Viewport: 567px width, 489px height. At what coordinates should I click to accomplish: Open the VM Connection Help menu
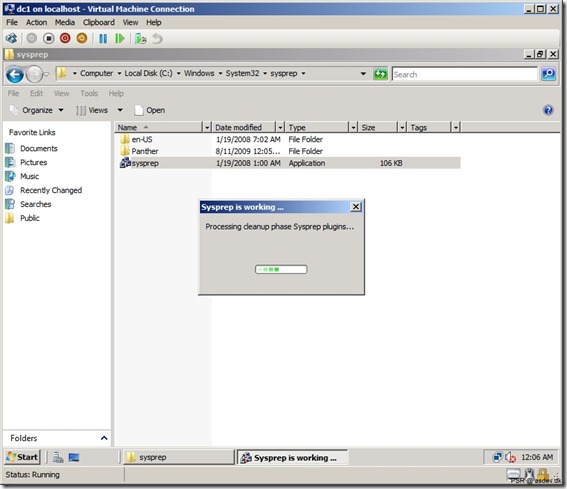coord(154,22)
